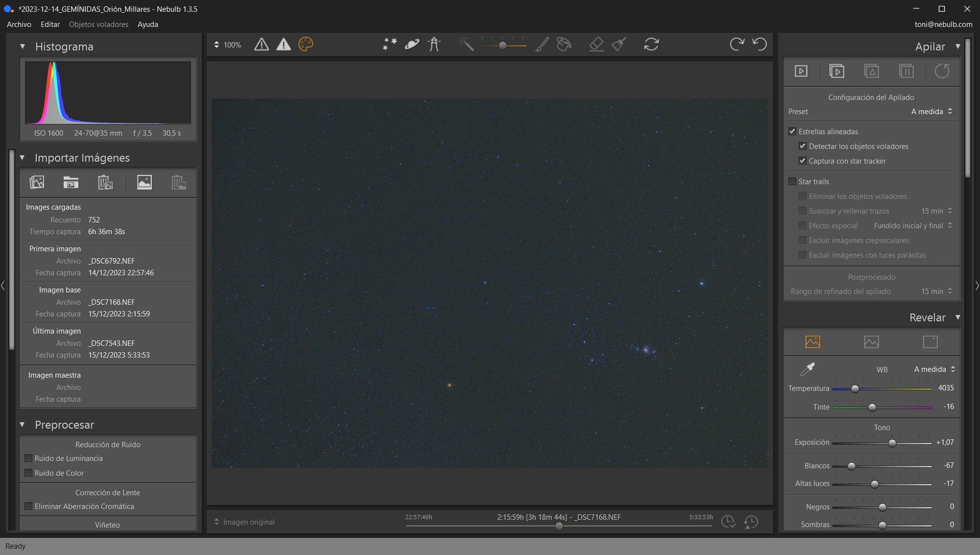Image resolution: width=980 pixels, height=555 pixels.
Task: Click the base image file name _DSC7168.NEF
Action: 111,302
